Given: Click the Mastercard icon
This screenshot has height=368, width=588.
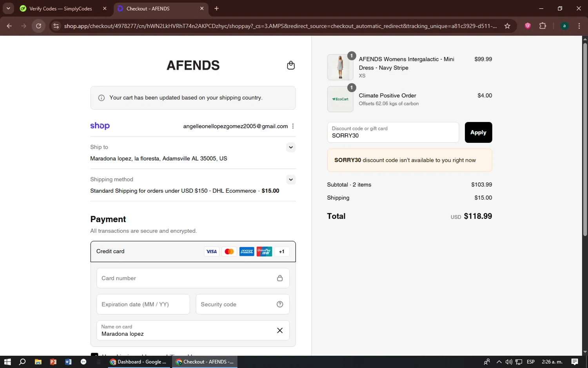Looking at the screenshot, I should coord(229,251).
